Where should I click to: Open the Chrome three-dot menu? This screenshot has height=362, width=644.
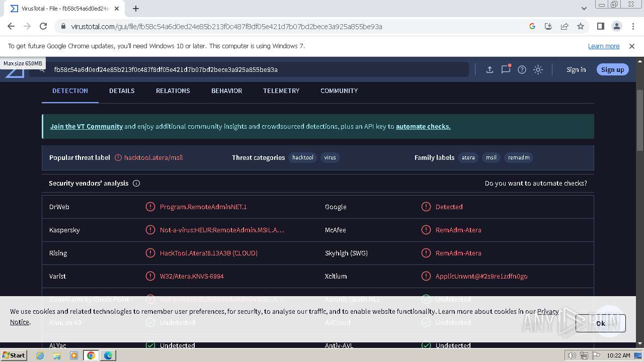tap(632, 27)
